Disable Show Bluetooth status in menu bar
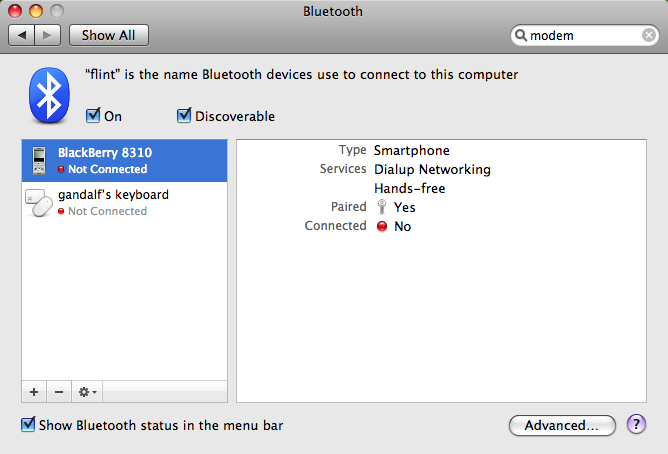The image size is (668, 454). pyautogui.click(x=28, y=424)
